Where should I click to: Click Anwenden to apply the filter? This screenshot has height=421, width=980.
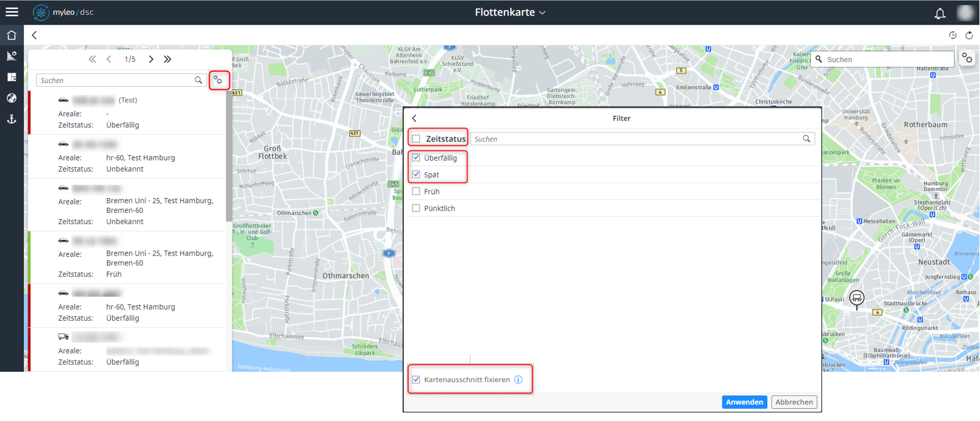pos(744,402)
